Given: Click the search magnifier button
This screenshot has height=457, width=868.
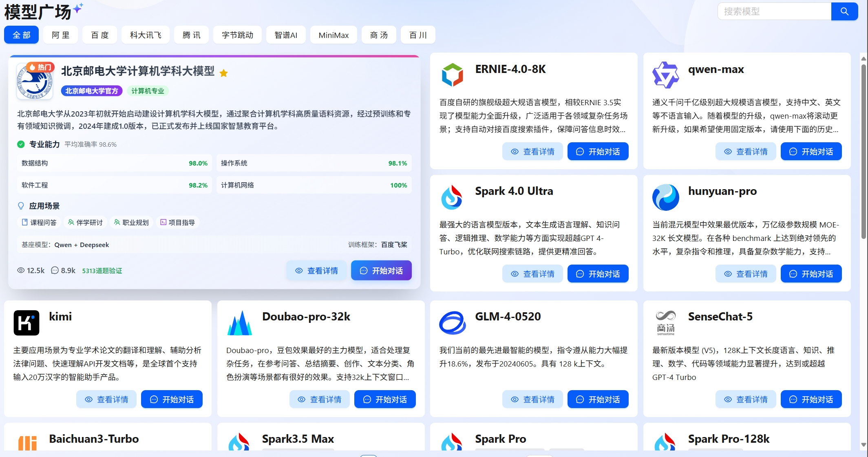Looking at the screenshot, I should (x=844, y=11).
